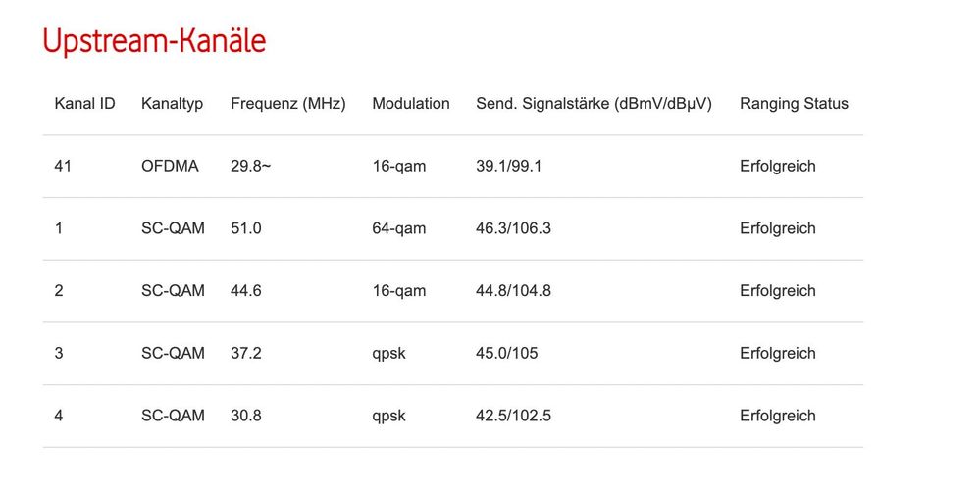This screenshot has width=980, height=493.
Task: Click the Kanaltyp column header
Action: click(x=172, y=104)
